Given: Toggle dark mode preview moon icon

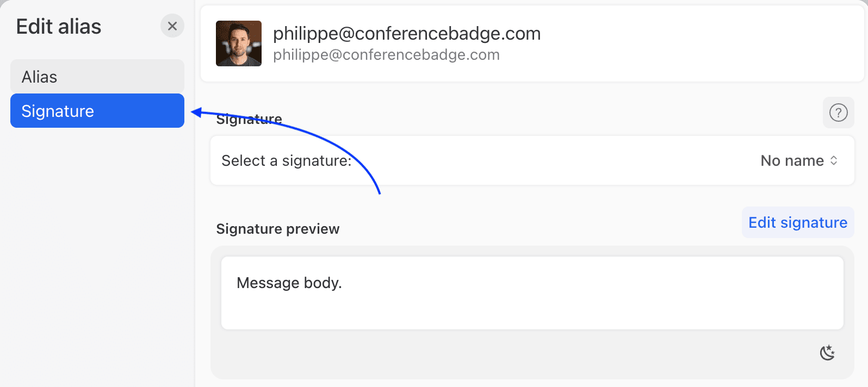Looking at the screenshot, I should point(827,353).
